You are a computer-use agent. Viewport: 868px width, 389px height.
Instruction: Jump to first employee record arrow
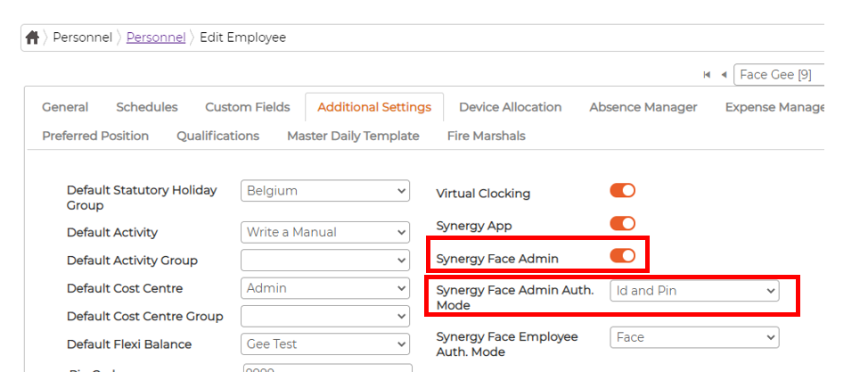coord(707,75)
